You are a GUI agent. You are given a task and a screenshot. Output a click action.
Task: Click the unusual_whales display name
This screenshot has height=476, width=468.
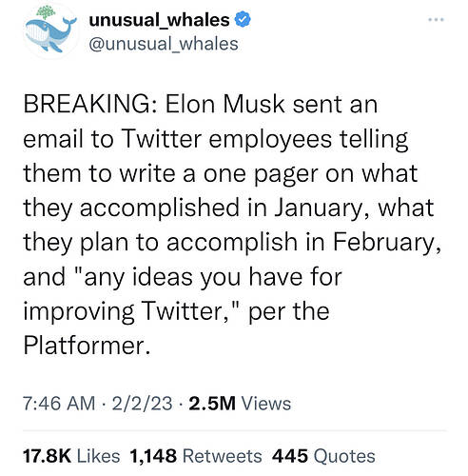pyautogui.click(x=159, y=20)
